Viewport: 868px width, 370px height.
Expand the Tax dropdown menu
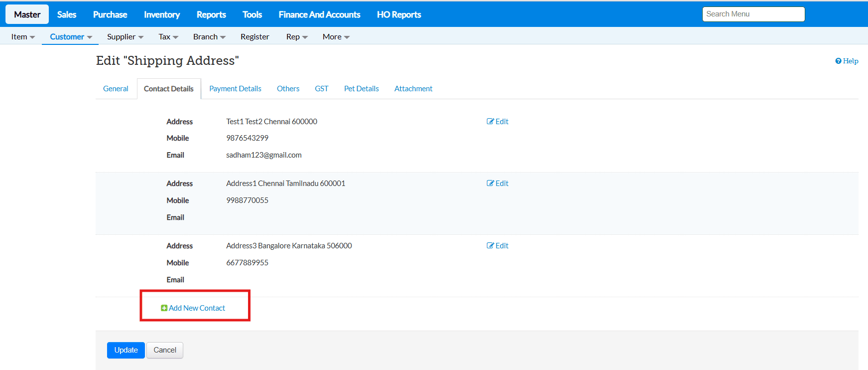[x=168, y=36]
